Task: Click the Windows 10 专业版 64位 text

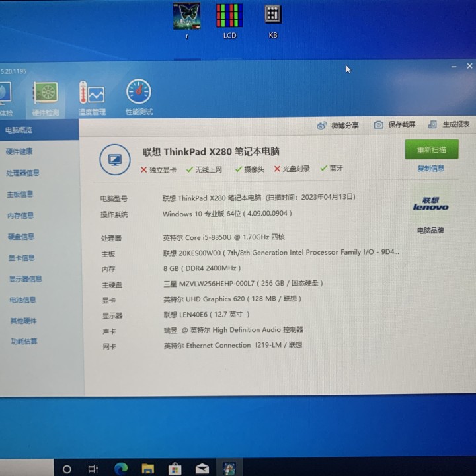Action: coord(227,214)
